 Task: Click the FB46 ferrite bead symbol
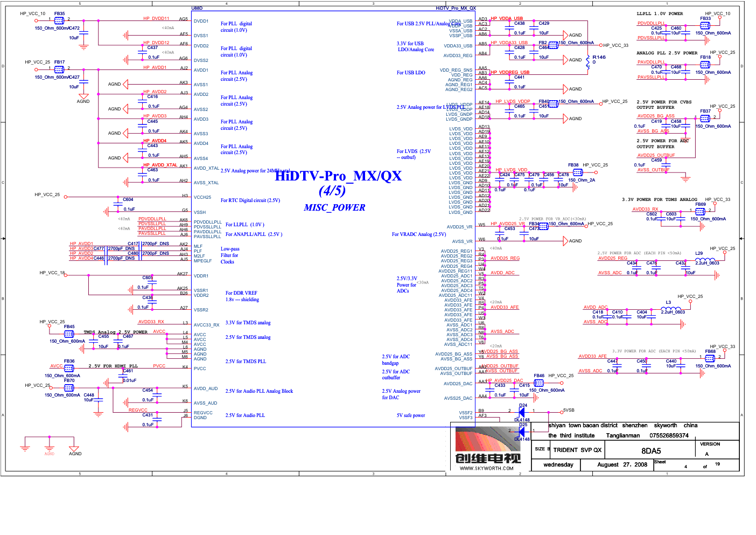tap(538, 383)
